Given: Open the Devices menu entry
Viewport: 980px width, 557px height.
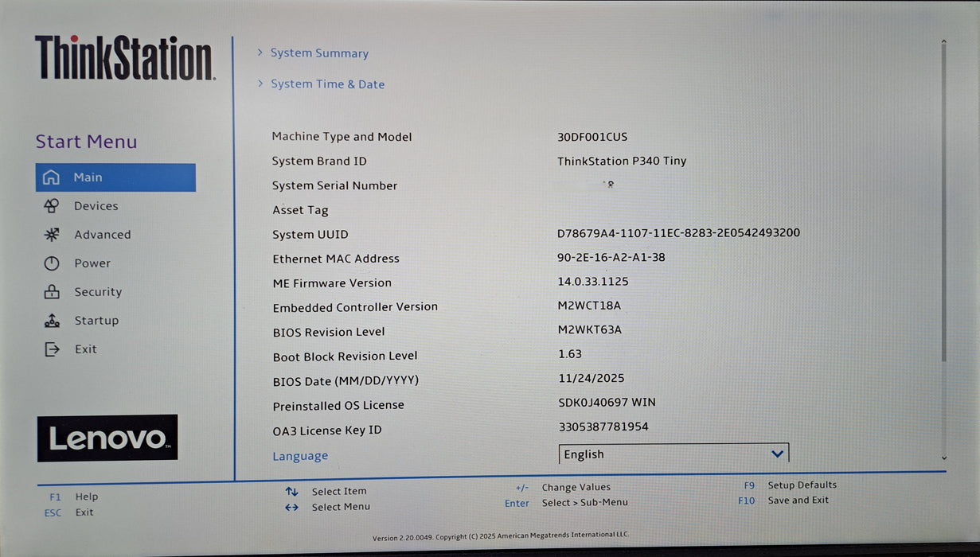Looking at the screenshot, I should (x=96, y=206).
